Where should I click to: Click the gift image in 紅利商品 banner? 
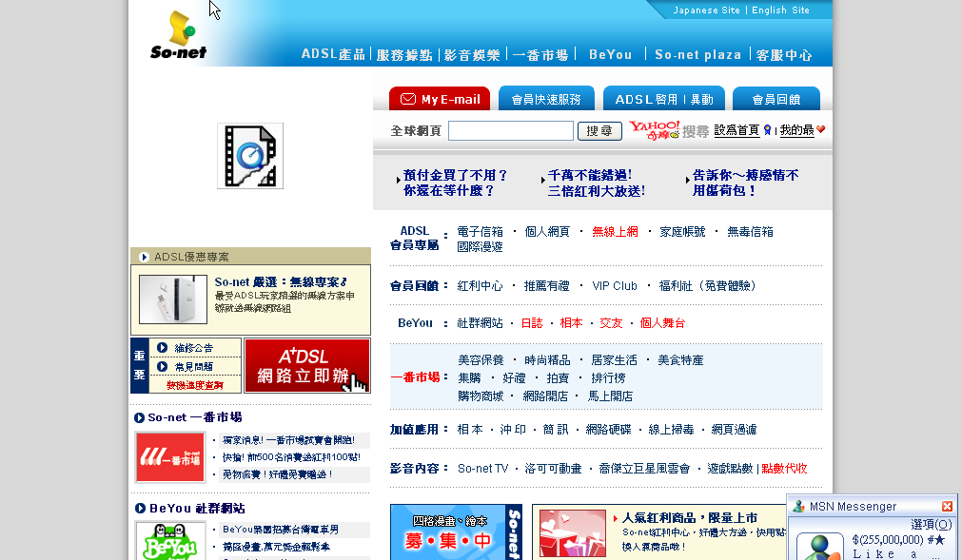(573, 533)
